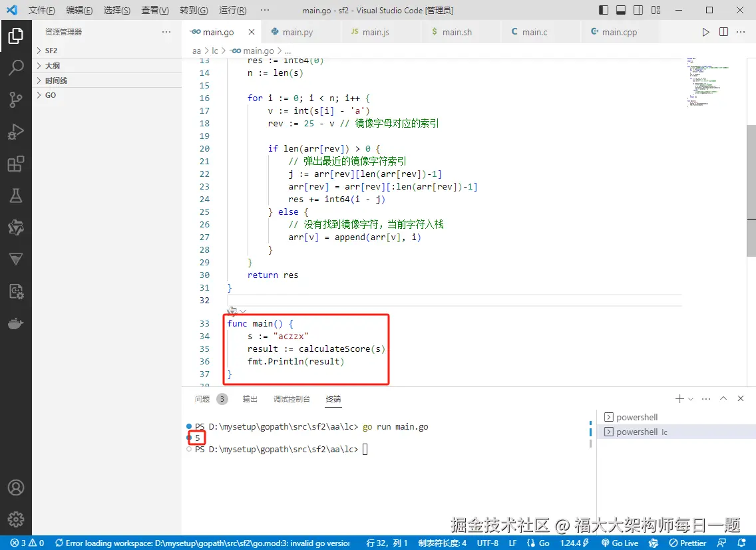The width and height of the screenshot is (756, 550).
Task: Switch to main.cpp tab
Action: pos(620,32)
